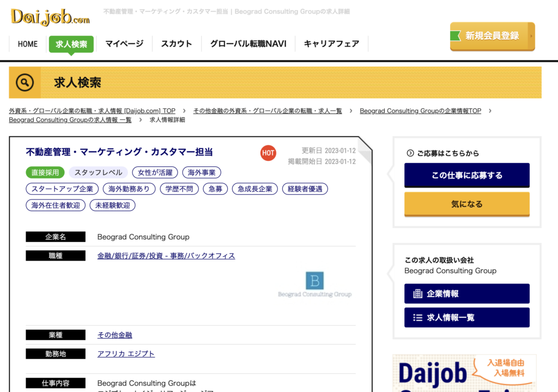Click the 新規会員登録 button
This screenshot has width=558, height=392.
click(x=492, y=37)
